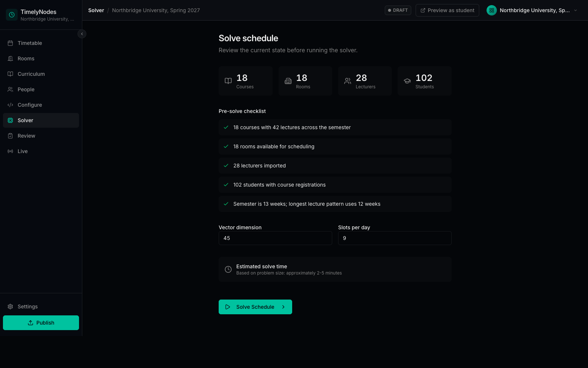
Task: Click the TimelyNodes clock logo icon
Action: point(12,15)
